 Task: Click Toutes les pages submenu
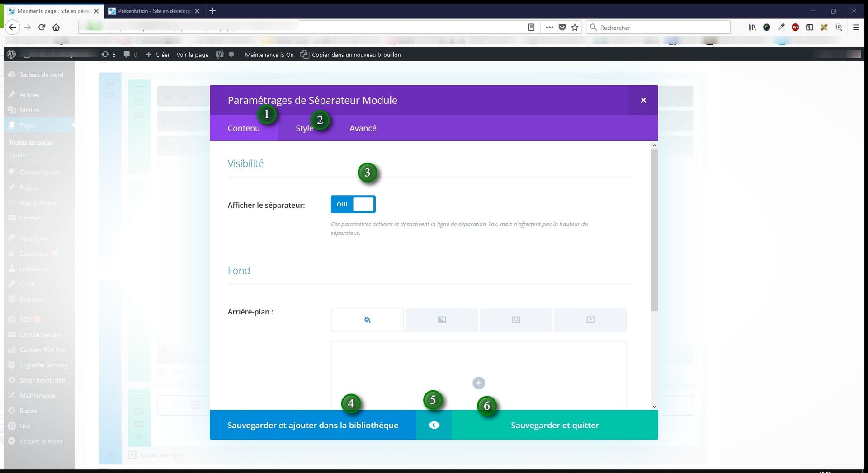31,143
